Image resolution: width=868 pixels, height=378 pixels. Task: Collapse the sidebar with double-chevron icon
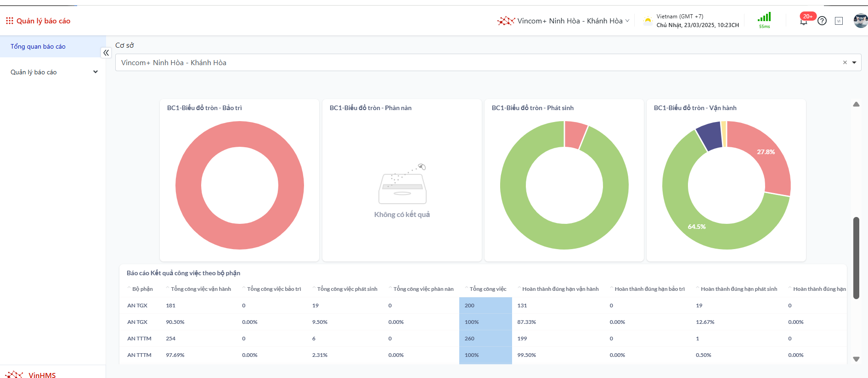[106, 53]
